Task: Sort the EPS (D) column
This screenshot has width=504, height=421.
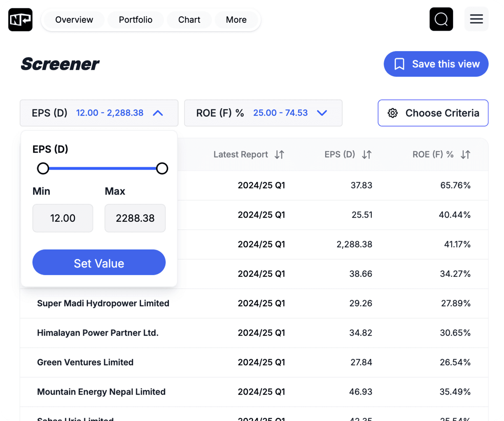Action: pyautogui.click(x=366, y=154)
